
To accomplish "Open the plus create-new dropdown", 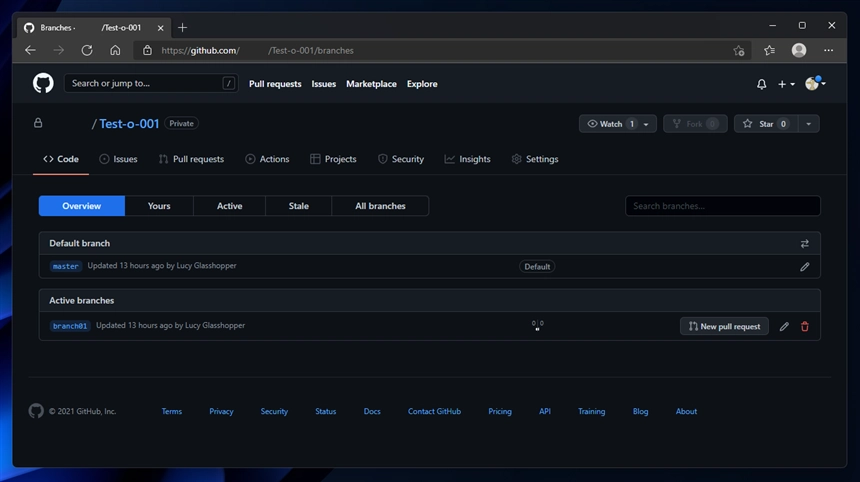I will (786, 84).
